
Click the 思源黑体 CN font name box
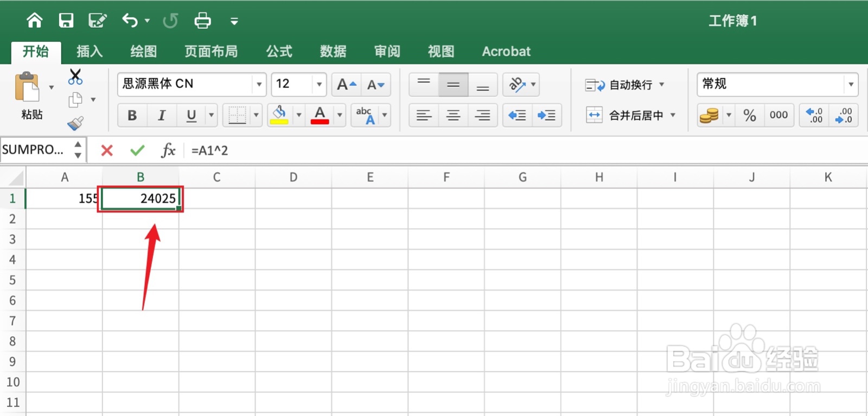[x=185, y=84]
